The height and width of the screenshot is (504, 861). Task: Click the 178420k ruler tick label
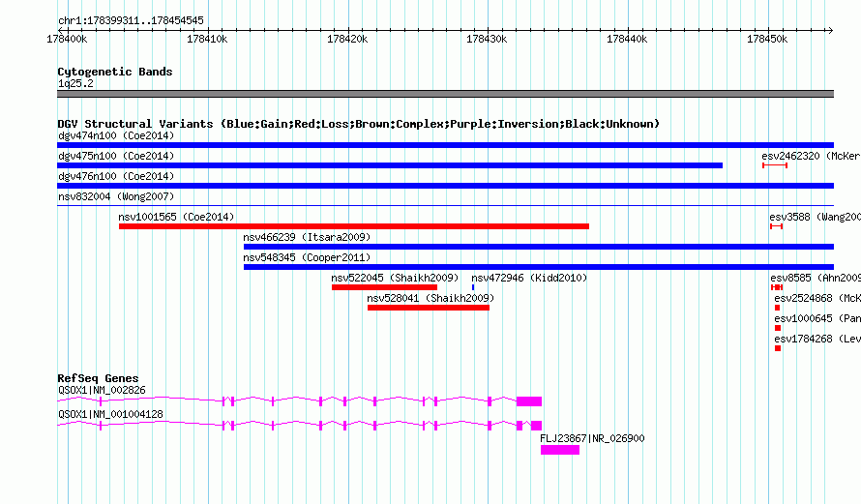click(347, 39)
